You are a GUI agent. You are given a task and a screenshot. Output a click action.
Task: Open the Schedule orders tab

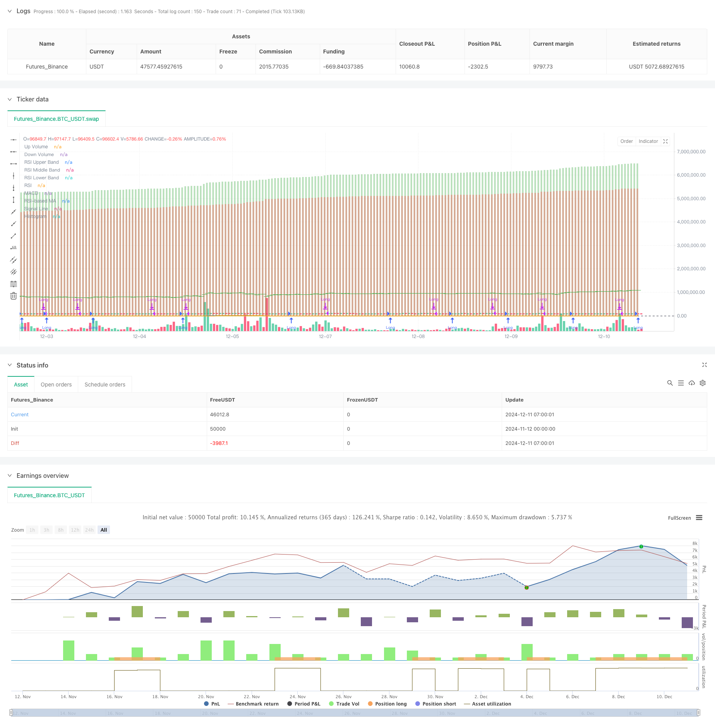tap(105, 385)
